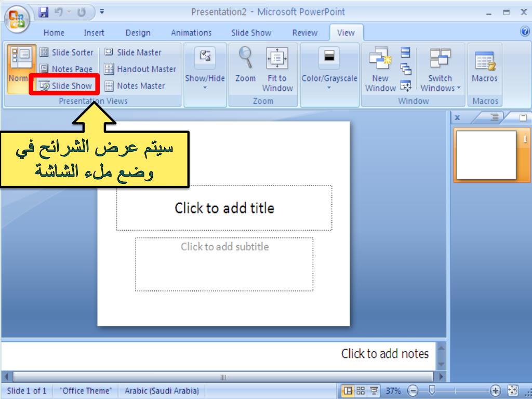Close the slides thumbnail pane

pyautogui.click(x=457, y=117)
